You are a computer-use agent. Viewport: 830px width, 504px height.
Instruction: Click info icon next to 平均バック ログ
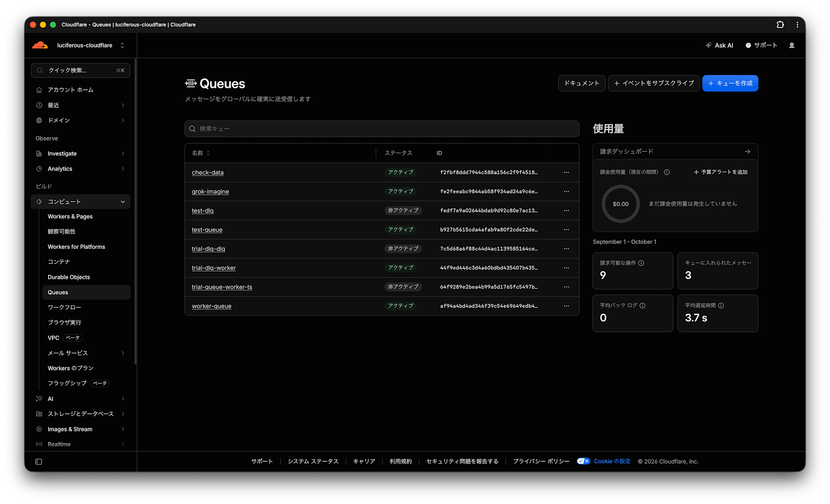pyautogui.click(x=642, y=306)
